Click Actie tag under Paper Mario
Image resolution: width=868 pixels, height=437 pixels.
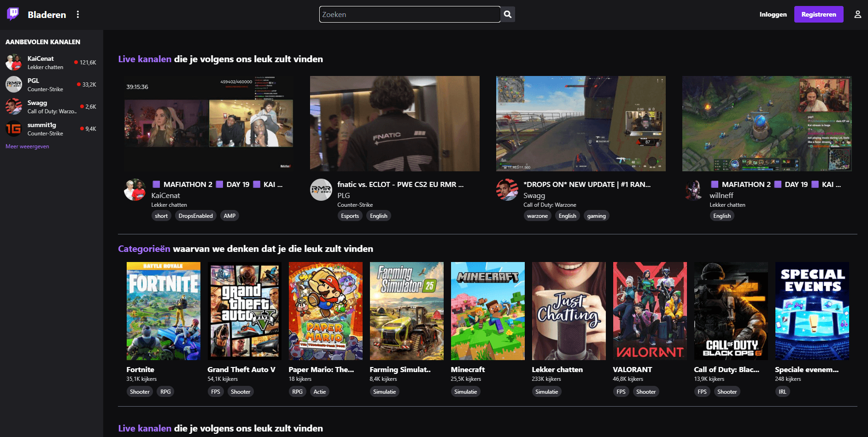(320, 392)
